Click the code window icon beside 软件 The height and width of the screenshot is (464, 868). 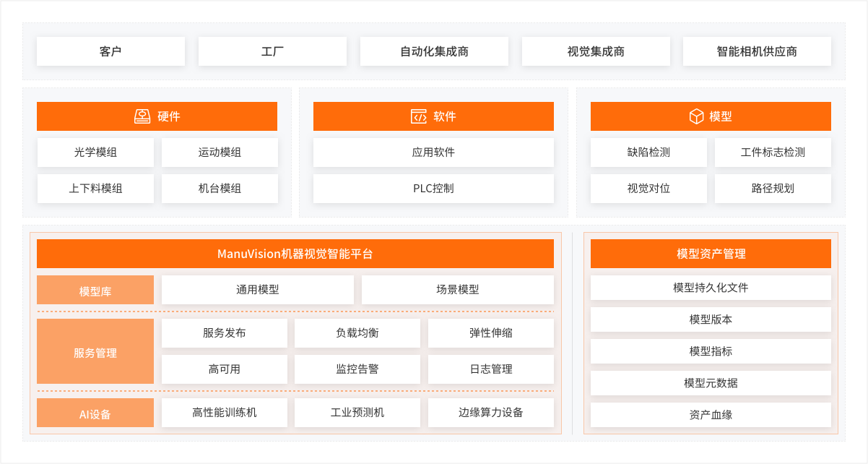tap(419, 116)
